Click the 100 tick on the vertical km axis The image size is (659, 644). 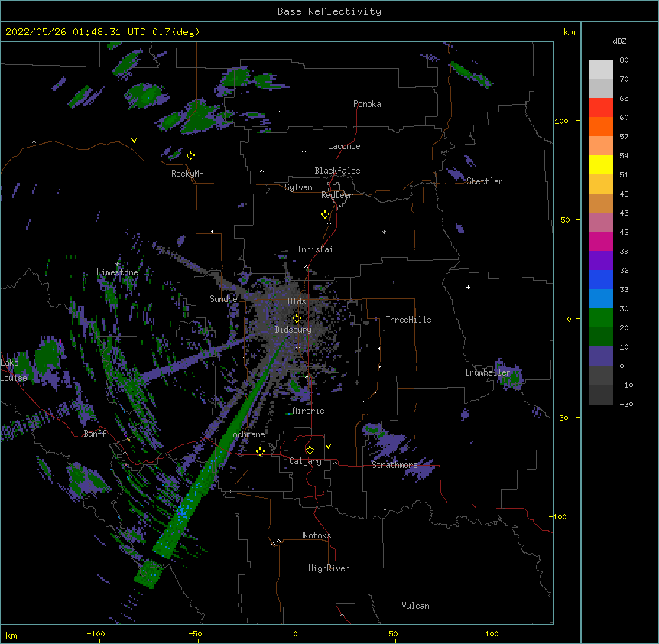561,122
